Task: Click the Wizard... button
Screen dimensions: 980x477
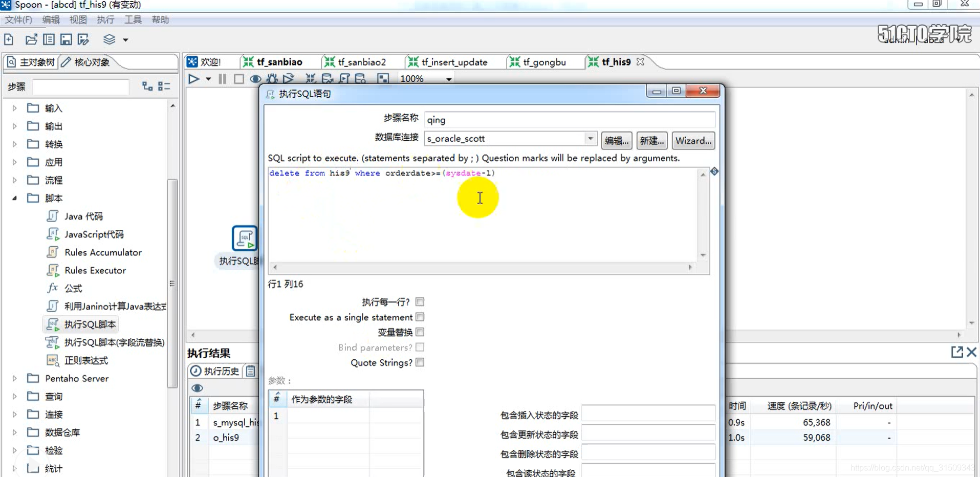Action: point(693,141)
